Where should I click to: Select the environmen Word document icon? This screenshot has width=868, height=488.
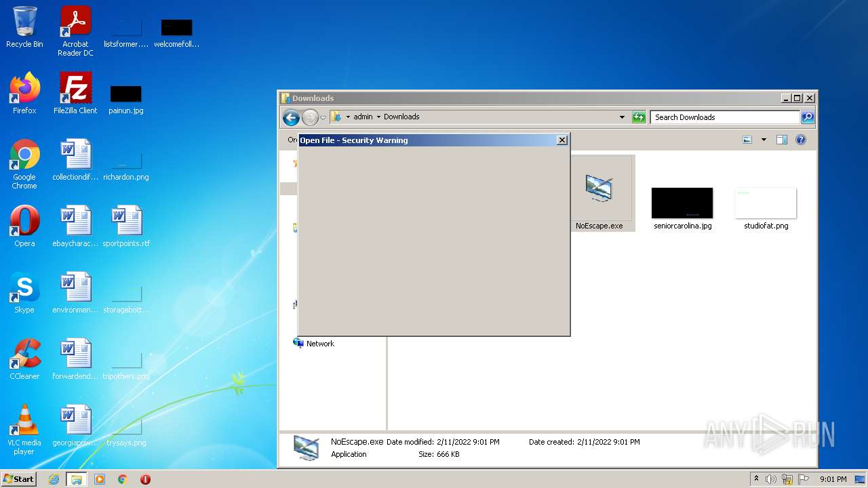[75, 293]
